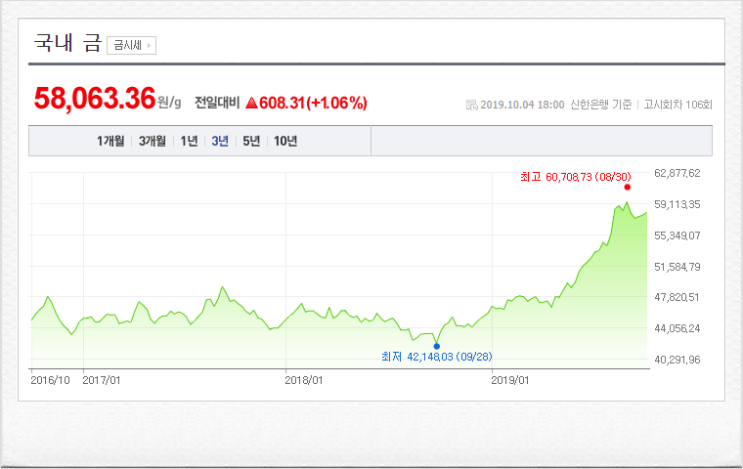This screenshot has height=469, width=743.
Task: Click the 2017/01 axis label
Action: (101, 380)
